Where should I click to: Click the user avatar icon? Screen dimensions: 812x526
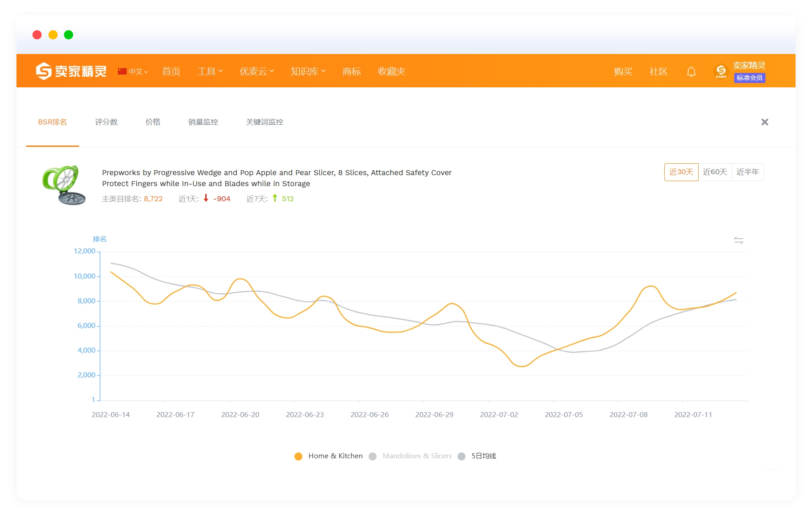tap(721, 71)
